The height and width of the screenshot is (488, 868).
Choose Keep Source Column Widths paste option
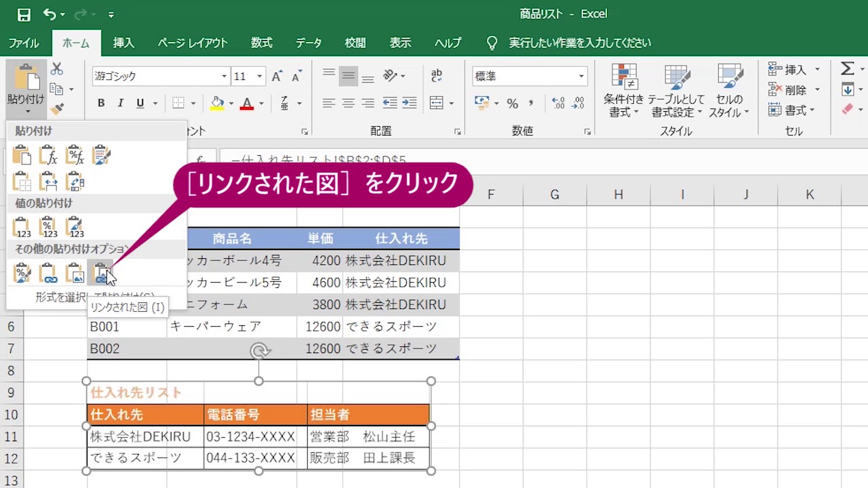point(48,181)
